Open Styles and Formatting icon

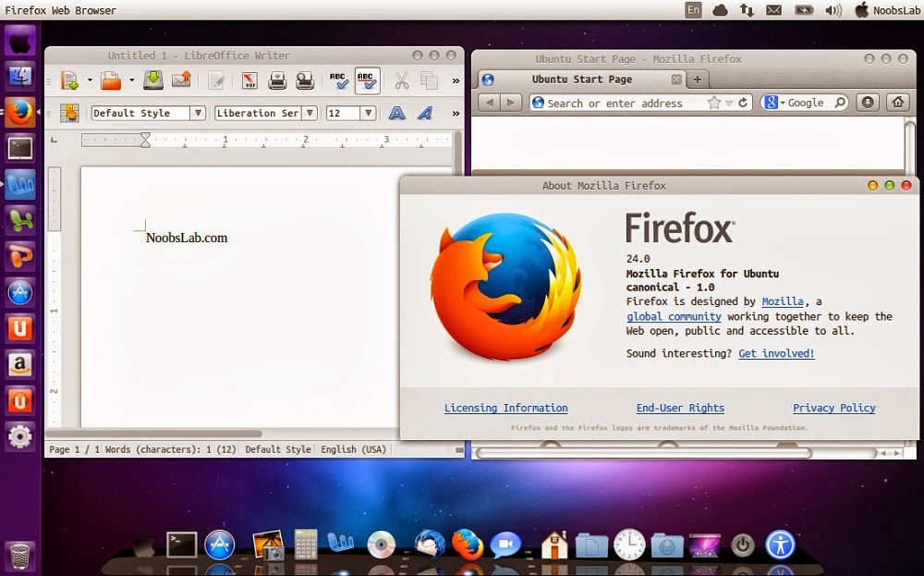(69, 113)
